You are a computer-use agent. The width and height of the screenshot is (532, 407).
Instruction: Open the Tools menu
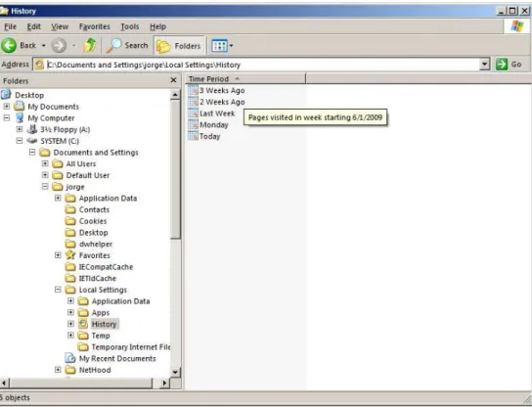tap(130, 26)
